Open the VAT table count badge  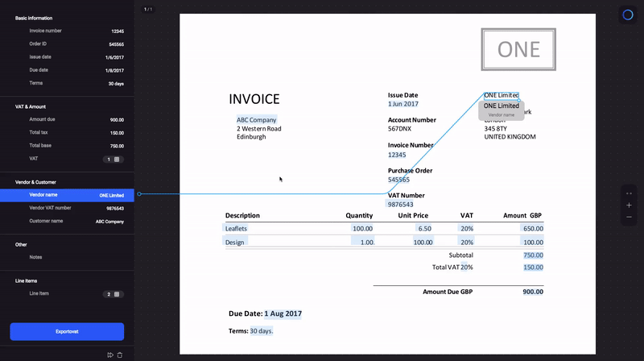coord(113,160)
